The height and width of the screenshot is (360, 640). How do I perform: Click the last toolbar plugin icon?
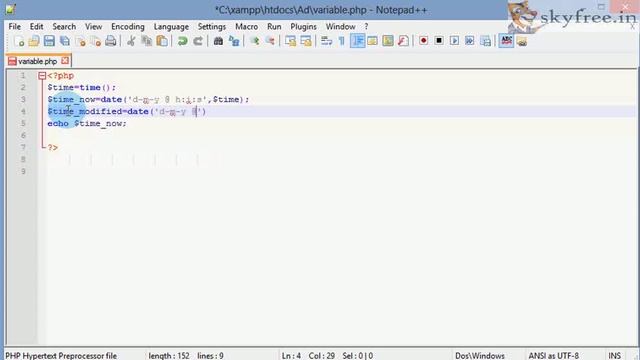[x=522, y=41]
